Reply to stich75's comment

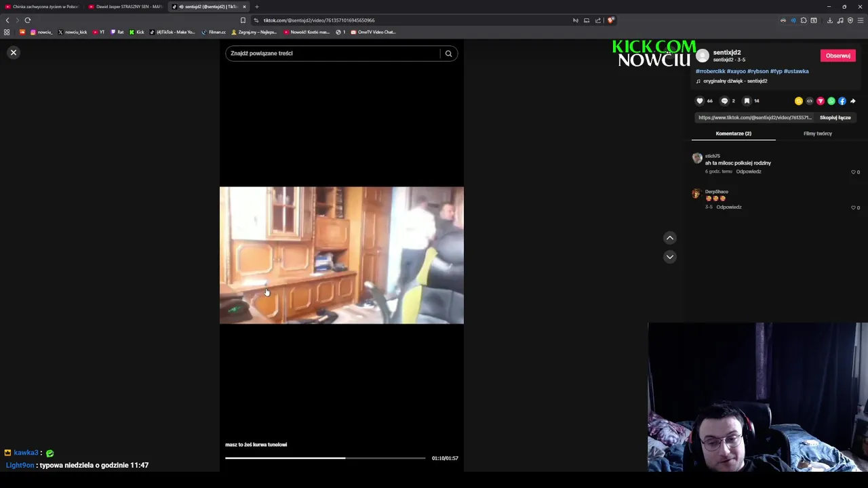coord(749,171)
